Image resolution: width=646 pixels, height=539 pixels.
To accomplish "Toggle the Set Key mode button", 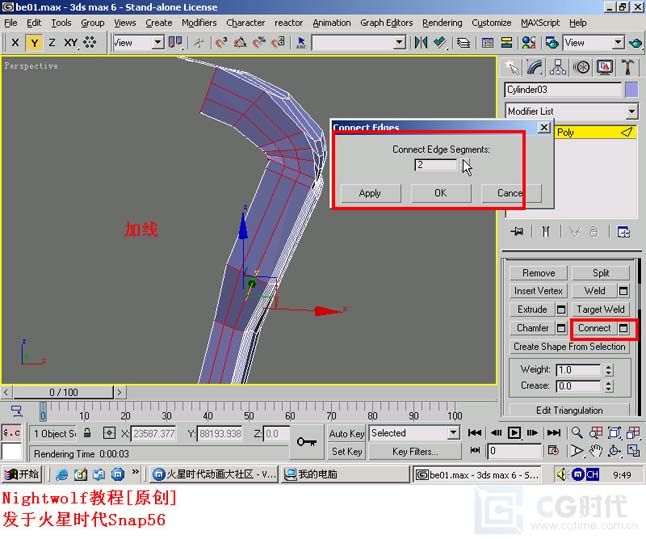I will point(347,452).
